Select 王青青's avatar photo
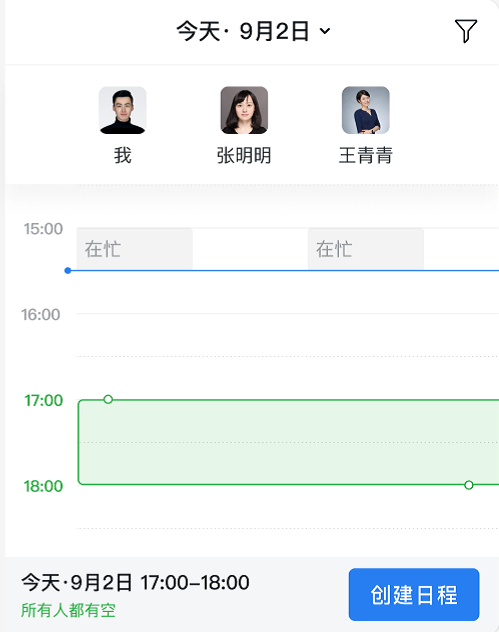Screen dimensions: 499x632 (x=366, y=110)
